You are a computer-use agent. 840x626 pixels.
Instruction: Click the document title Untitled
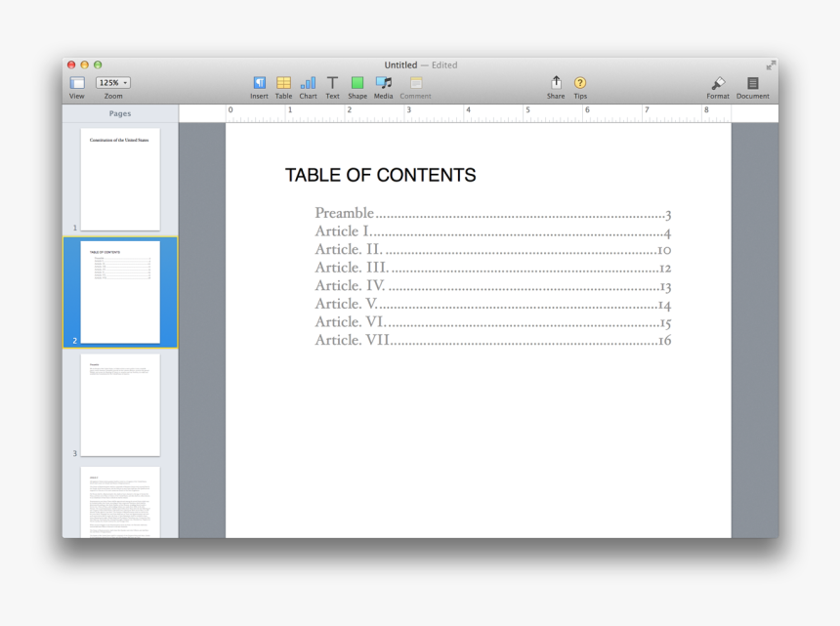click(x=400, y=64)
